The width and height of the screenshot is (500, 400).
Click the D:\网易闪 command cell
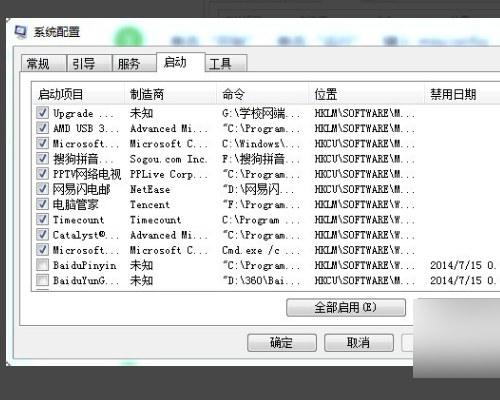click(258, 189)
